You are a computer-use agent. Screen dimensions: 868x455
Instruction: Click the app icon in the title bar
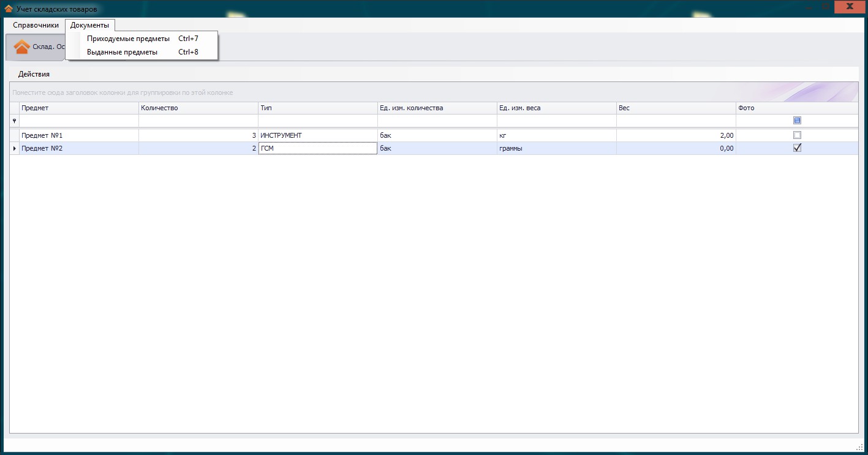(x=9, y=9)
